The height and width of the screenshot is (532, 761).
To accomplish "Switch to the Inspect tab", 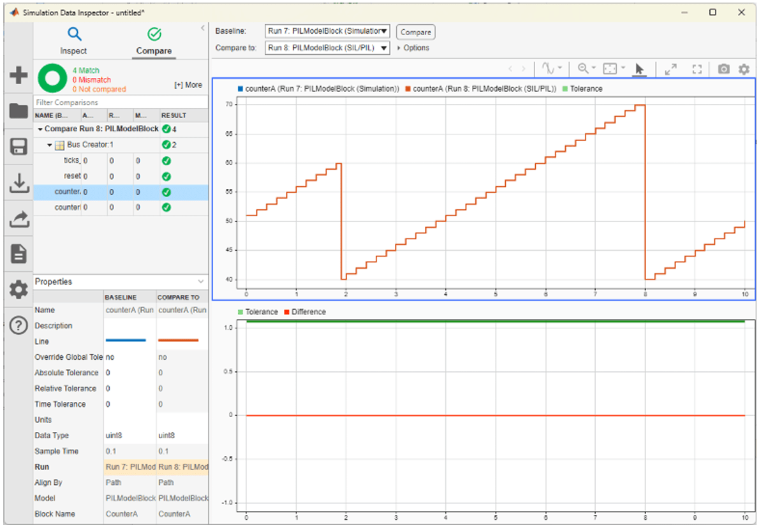I will pos(73,40).
